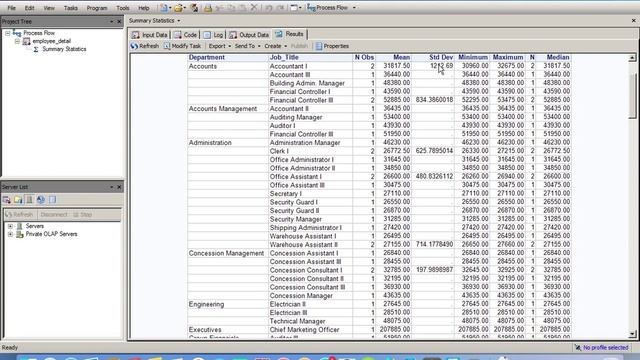Click the New item toolbar icon
This screenshot has width=640, height=360.
pos(164,7)
